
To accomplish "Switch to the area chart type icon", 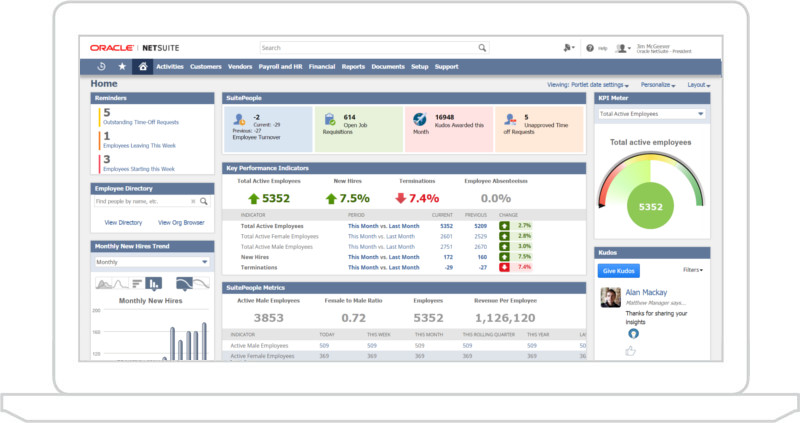I will (104, 283).
